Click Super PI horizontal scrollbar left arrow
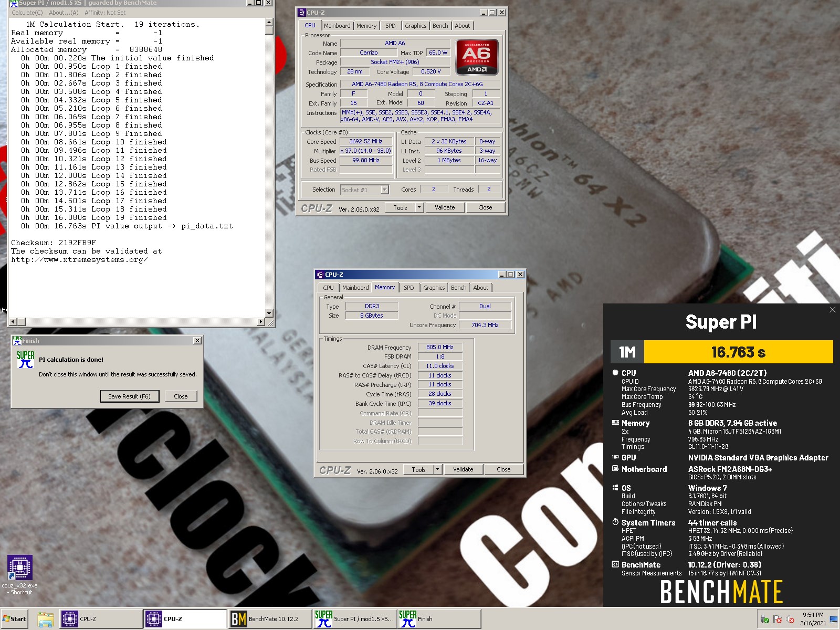840x630 pixels. [14, 321]
